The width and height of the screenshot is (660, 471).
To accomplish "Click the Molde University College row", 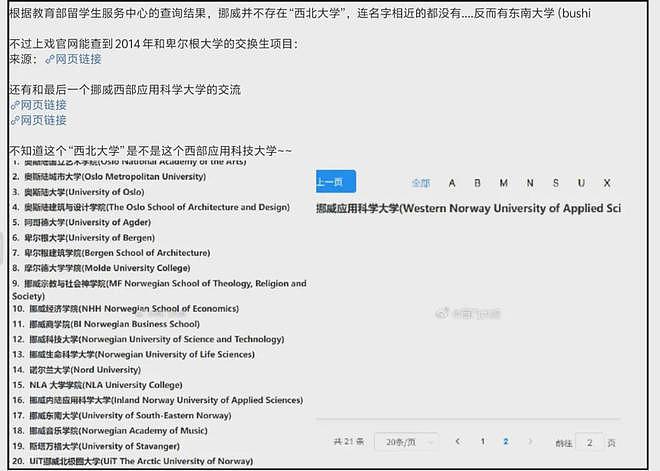I will [101, 268].
